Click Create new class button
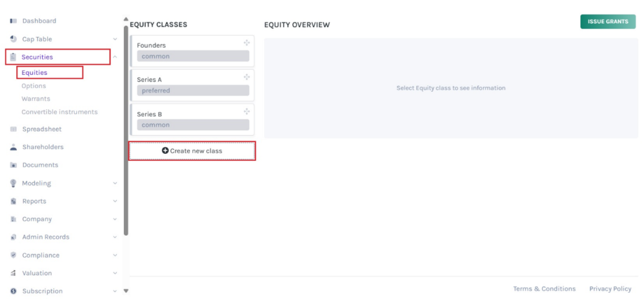This screenshot has height=301, width=644. (192, 151)
